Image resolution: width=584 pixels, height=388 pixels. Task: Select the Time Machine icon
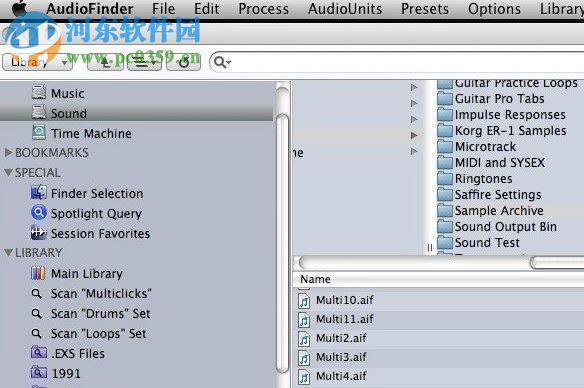pos(39,132)
